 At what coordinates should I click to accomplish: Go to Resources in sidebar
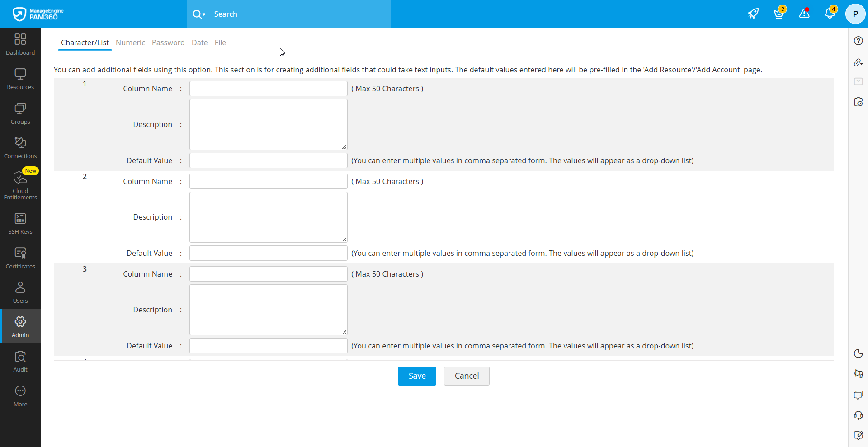click(20, 79)
